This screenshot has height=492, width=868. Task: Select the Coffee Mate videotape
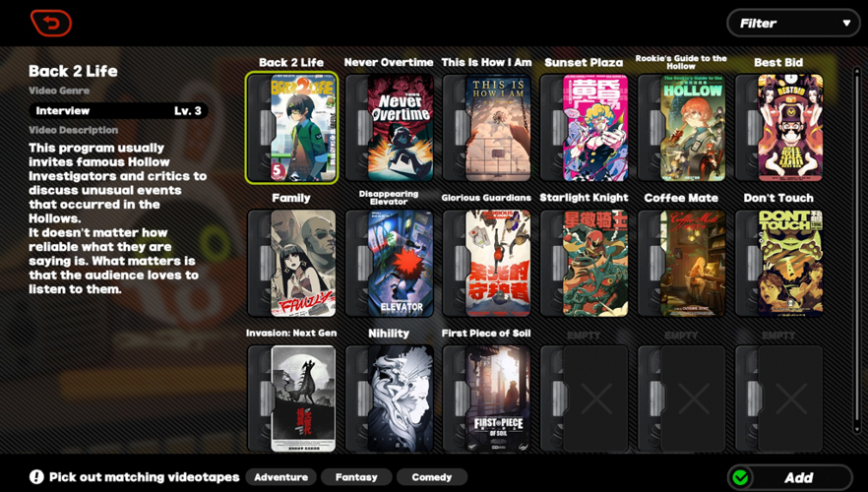[x=682, y=263]
